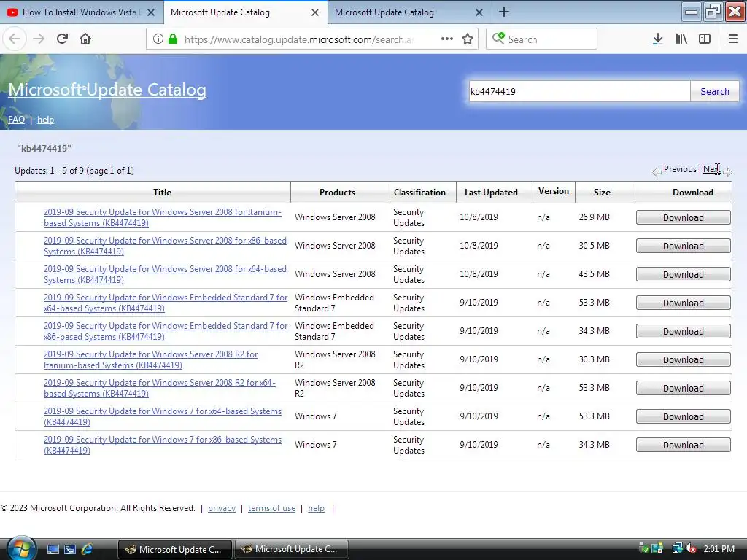Switch to the third Microsoft Update Catalog tab
The height and width of the screenshot is (560, 747).
(410, 12)
